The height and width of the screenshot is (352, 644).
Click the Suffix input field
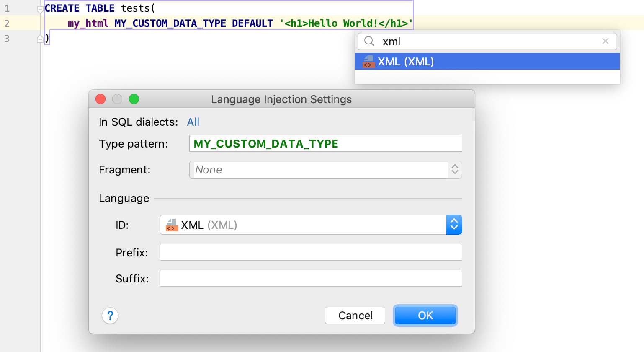click(x=311, y=278)
